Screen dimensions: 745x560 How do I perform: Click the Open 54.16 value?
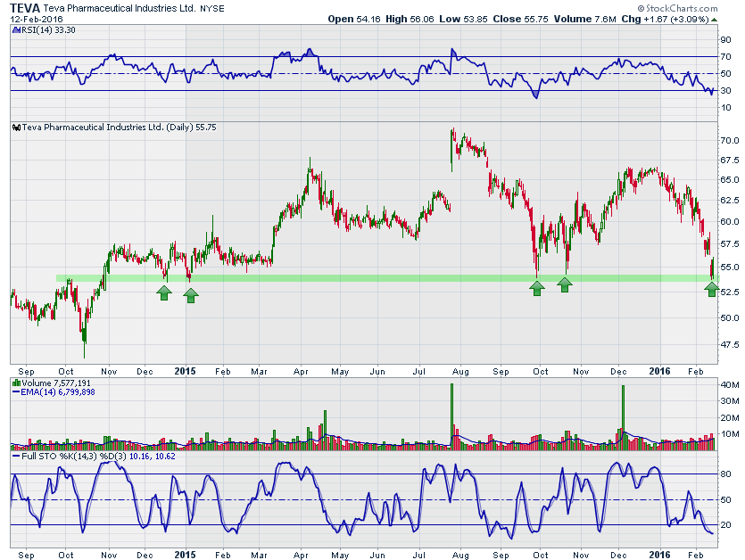[354, 19]
